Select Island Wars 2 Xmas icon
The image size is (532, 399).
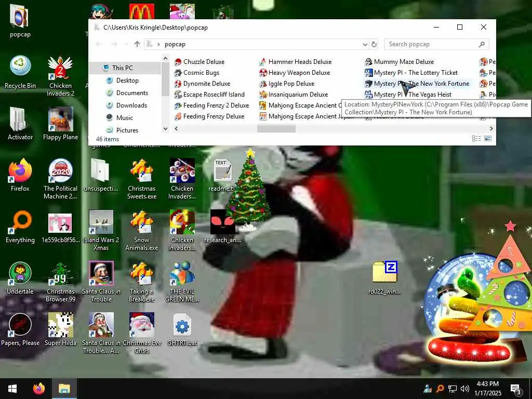(101, 230)
